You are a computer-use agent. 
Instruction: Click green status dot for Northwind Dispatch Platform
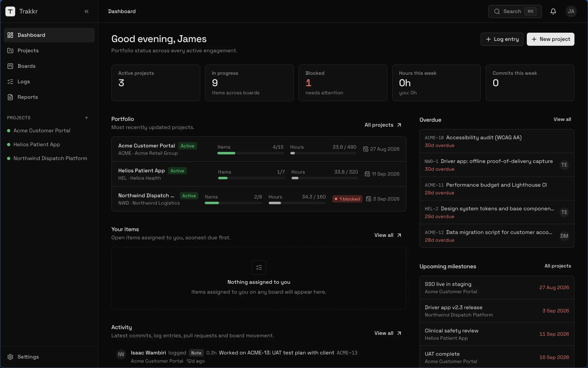click(9, 158)
